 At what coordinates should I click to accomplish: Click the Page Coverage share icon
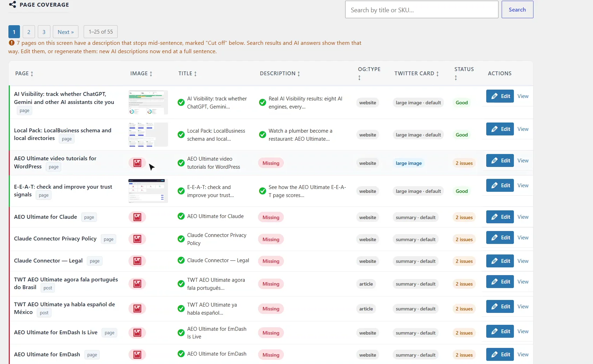pyautogui.click(x=13, y=5)
